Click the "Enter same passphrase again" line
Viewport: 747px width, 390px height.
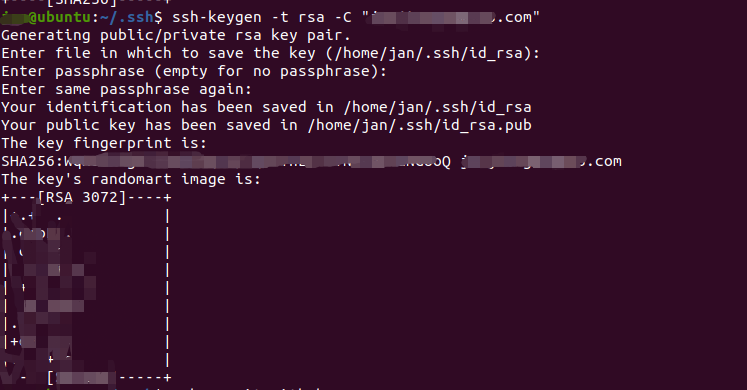pos(126,90)
